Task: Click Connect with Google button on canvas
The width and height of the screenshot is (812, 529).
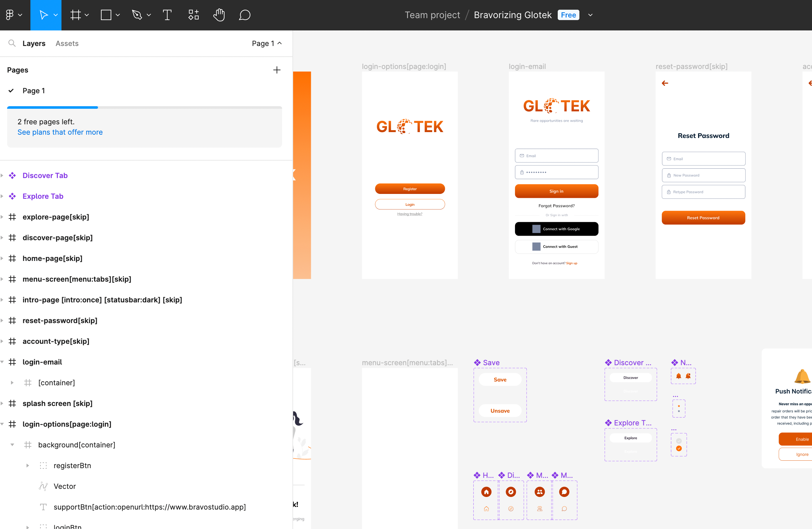Action: click(556, 229)
